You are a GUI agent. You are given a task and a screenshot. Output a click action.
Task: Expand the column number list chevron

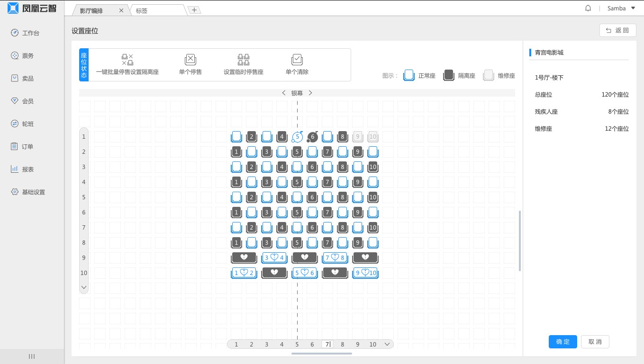387,344
